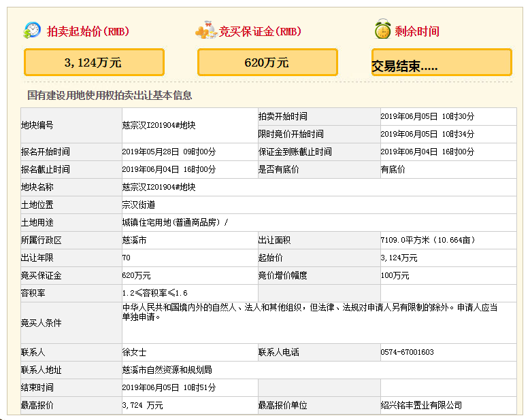Screen dimensions: 530x420
Task: Click the 竞买保证金(RMB) heading
Action: tap(260, 31)
